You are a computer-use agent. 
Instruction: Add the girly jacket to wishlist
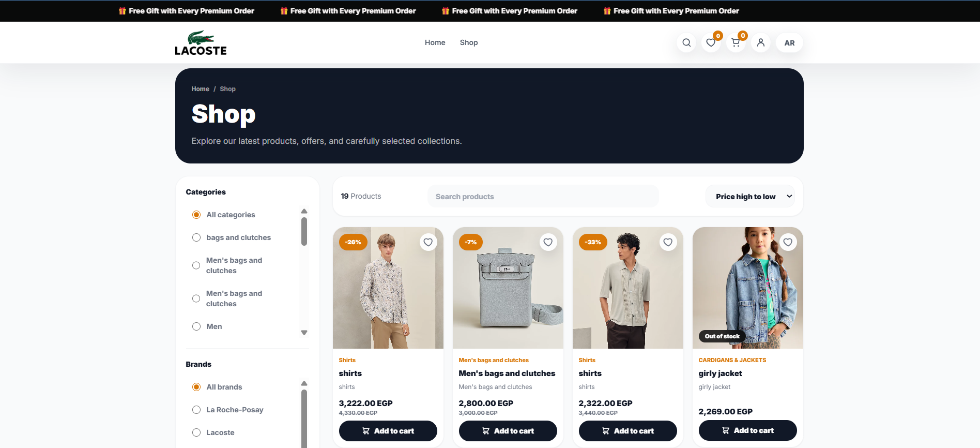tap(788, 242)
